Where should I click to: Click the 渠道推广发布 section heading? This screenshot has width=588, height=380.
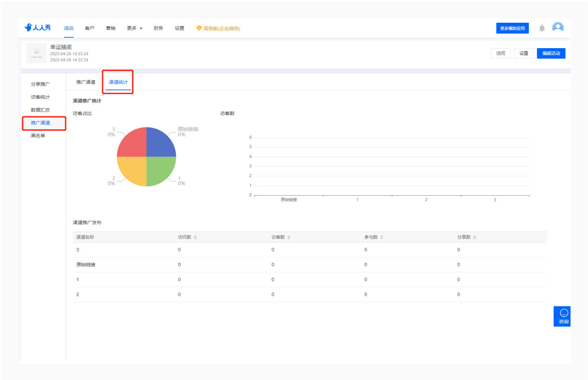pos(87,222)
